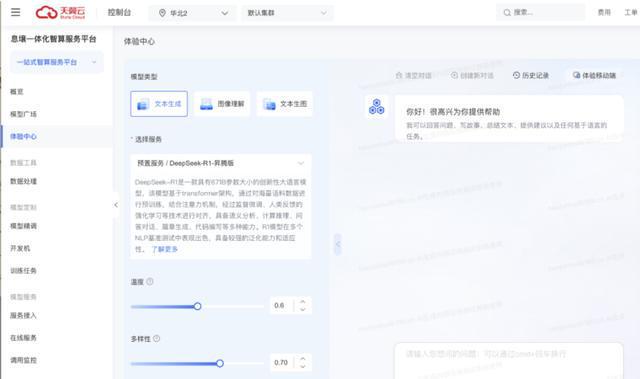This screenshot has width=640, height=379.
Task: Select the 文本生成 model type
Action: click(159, 104)
